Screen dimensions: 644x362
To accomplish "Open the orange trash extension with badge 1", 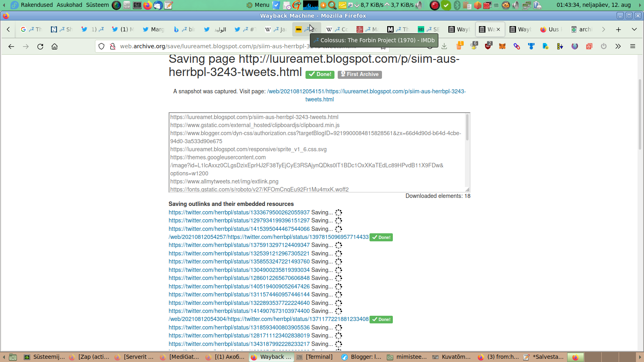I will point(459,46).
